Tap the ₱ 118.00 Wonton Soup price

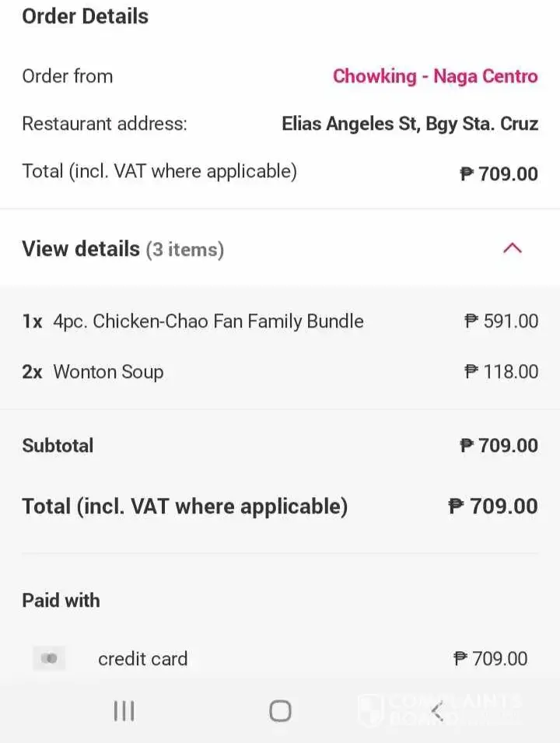point(501,372)
